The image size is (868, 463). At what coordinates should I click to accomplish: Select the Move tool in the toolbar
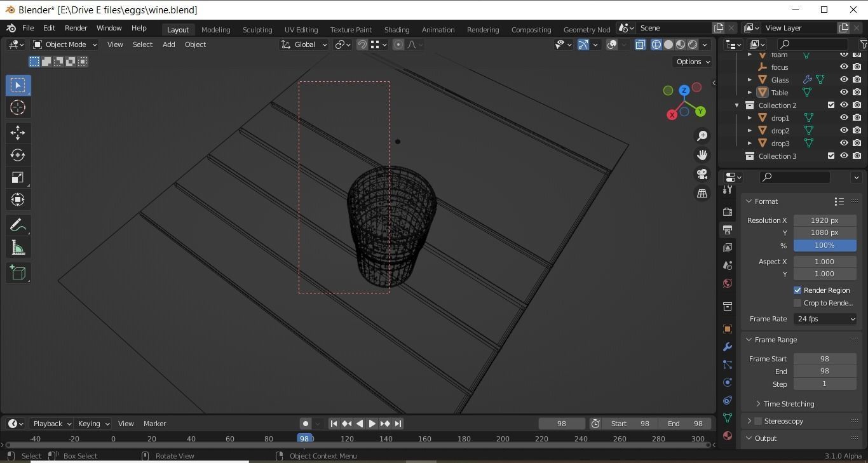18,132
